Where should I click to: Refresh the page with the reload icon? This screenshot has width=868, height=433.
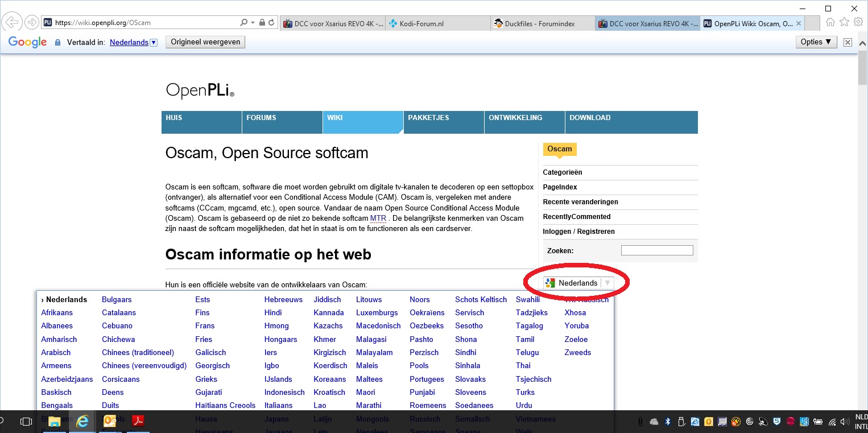271,23
